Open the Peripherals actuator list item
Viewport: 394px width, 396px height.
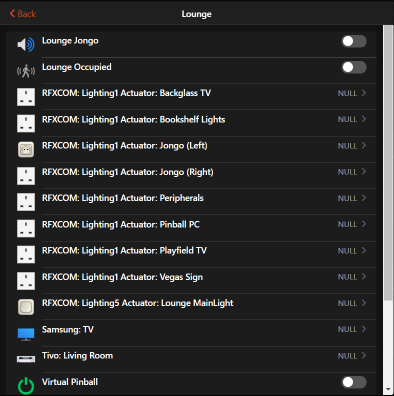coord(191,202)
